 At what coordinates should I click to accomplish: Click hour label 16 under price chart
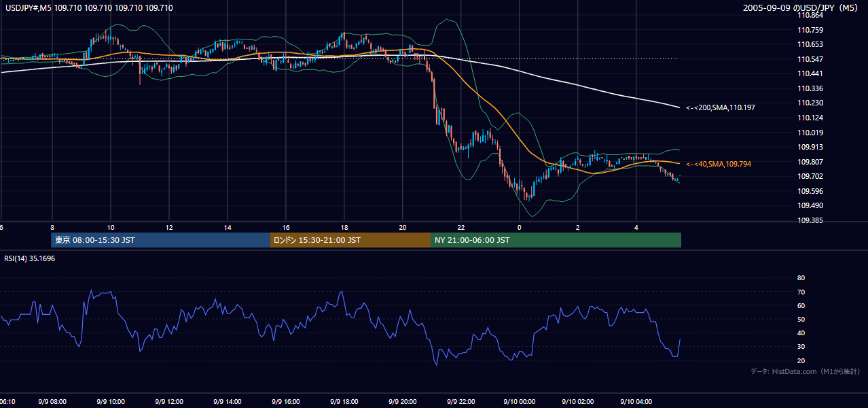(x=286, y=227)
